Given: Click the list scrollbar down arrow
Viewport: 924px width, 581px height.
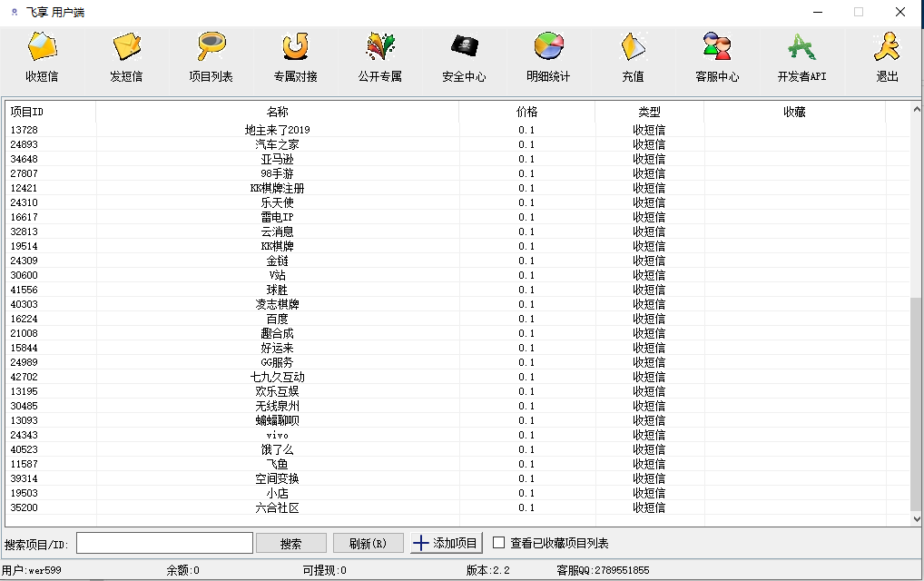Looking at the screenshot, I should [x=917, y=519].
